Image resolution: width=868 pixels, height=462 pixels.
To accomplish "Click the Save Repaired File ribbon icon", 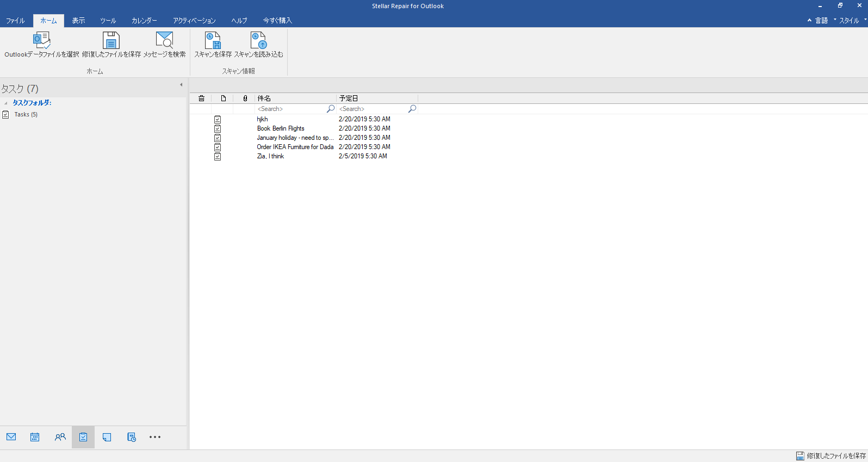I will [x=111, y=40].
